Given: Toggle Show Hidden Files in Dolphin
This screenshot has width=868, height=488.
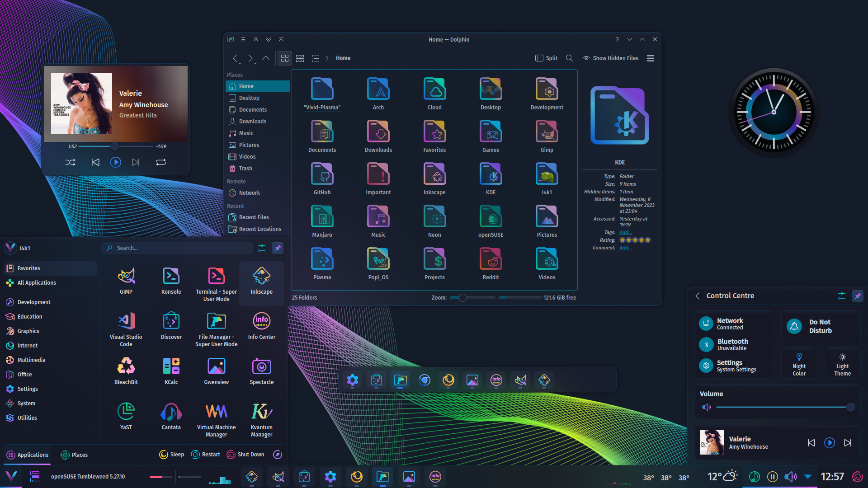Looking at the screenshot, I should coord(610,58).
